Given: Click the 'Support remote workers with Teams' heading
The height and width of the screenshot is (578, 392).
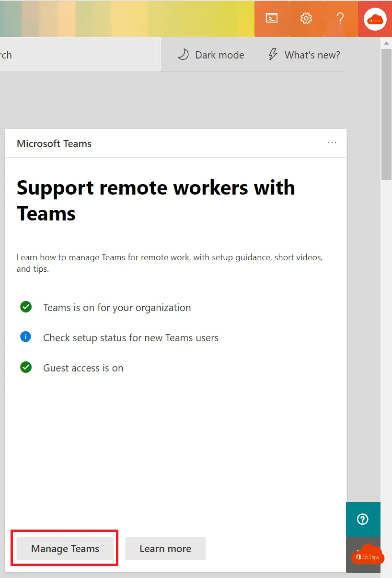Looking at the screenshot, I should pos(156,200).
